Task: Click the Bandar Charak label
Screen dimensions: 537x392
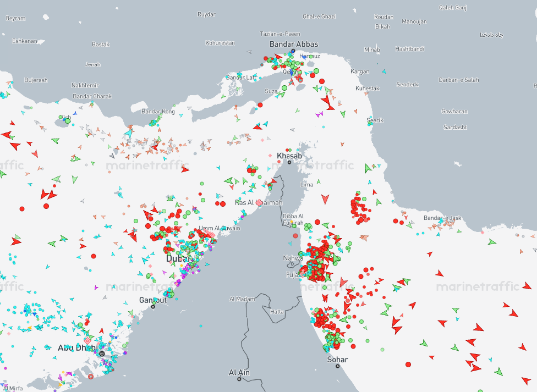Action: [x=92, y=96]
